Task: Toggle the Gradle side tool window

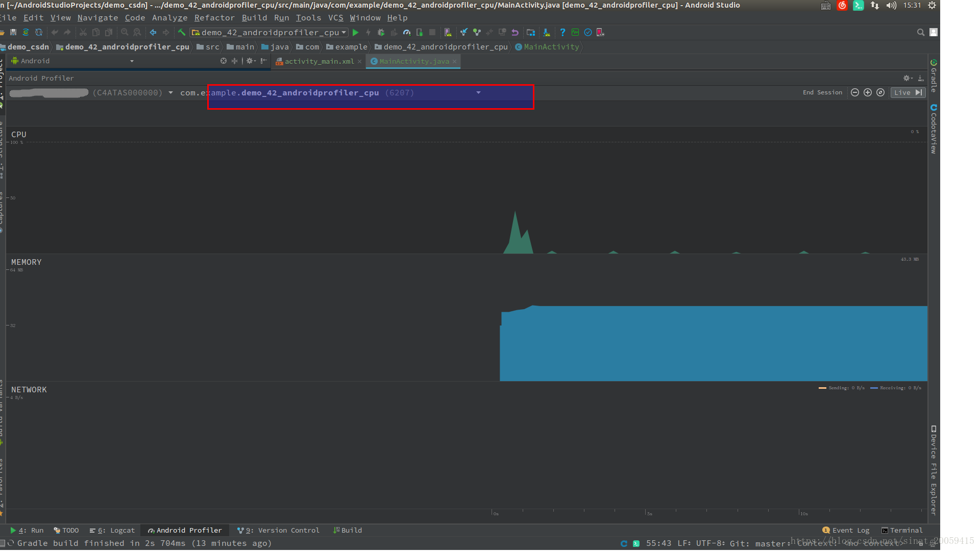Action: tap(934, 77)
